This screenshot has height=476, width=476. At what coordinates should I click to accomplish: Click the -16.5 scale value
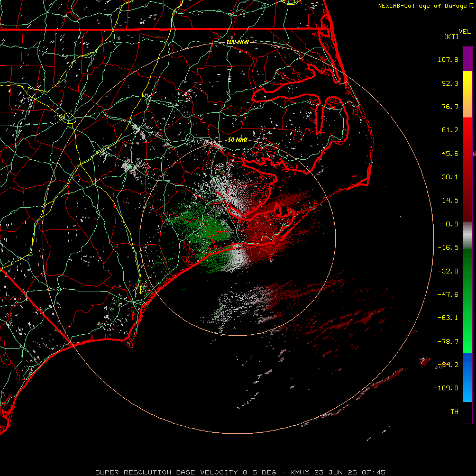[448, 248]
